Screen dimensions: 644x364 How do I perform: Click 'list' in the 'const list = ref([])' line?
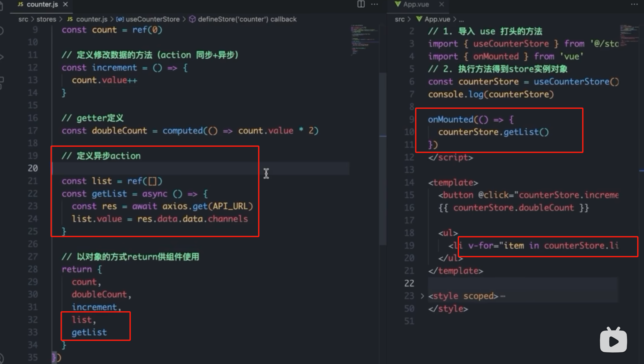(x=102, y=181)
